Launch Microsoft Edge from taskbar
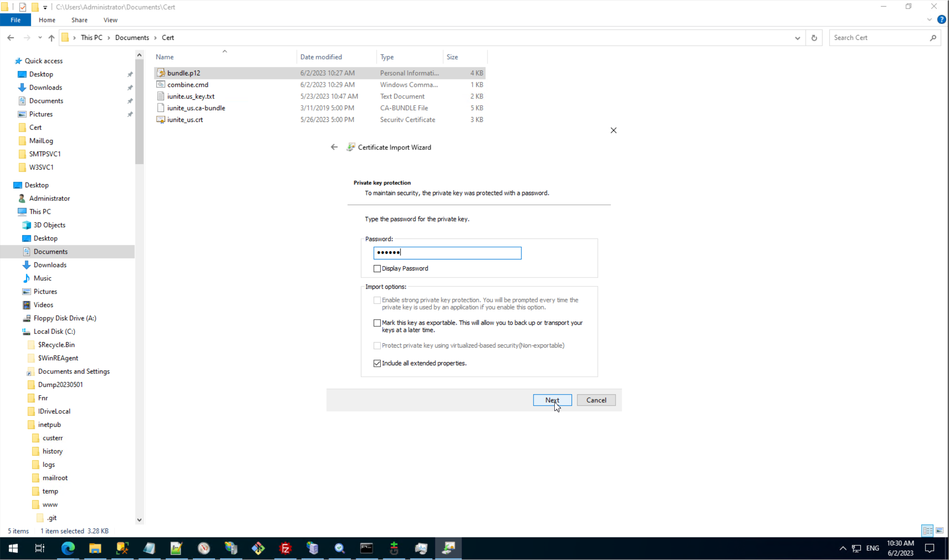Screen dimensions: 949x560 pyautogui.click(x=68, y=548)
